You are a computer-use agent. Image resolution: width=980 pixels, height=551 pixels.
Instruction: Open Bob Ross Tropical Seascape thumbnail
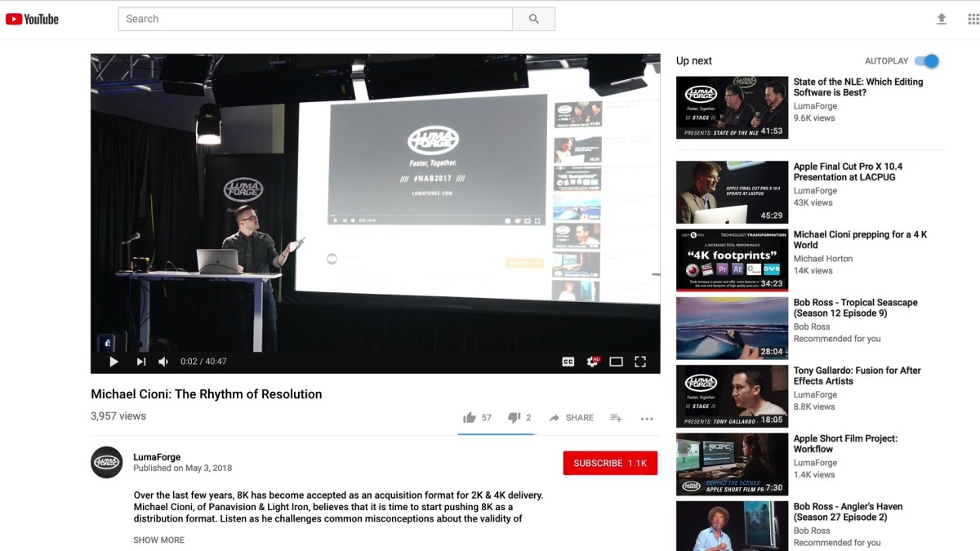point(732,328)
